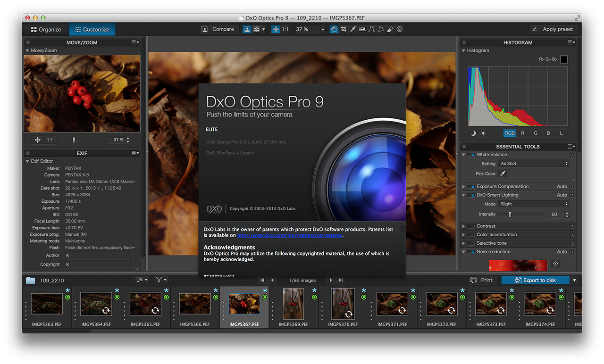Click the processing status icon on IMGP5364.PEF
604x364 pixels.
(x=106, y=310)
